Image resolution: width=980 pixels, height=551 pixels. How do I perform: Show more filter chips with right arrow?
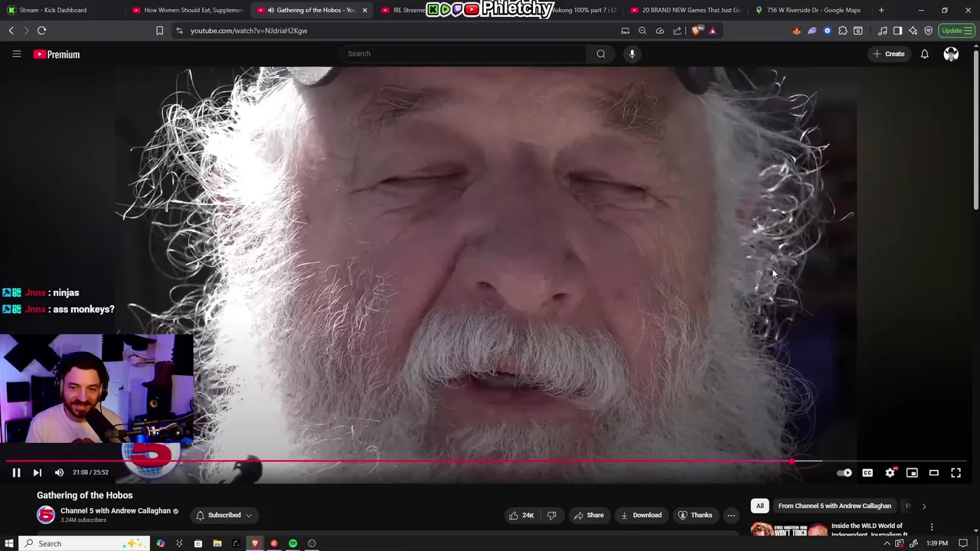coord(923,506)
